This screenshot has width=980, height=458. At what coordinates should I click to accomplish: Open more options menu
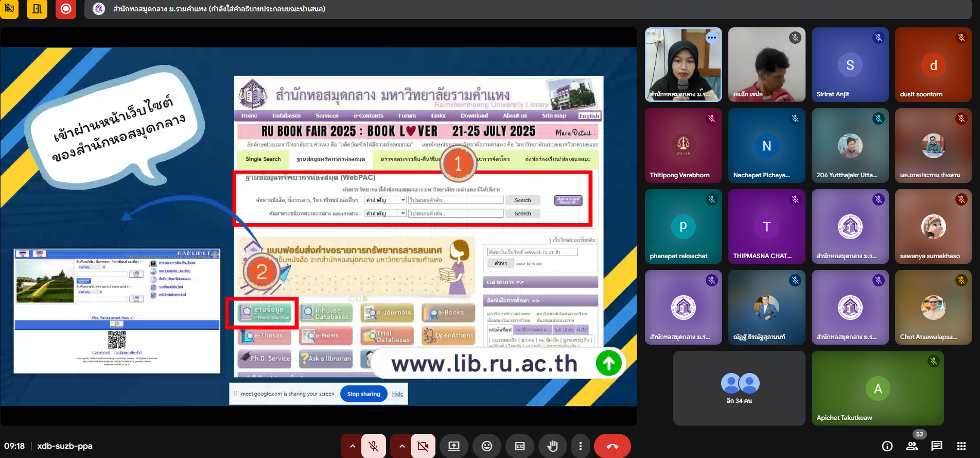point(581,446)
